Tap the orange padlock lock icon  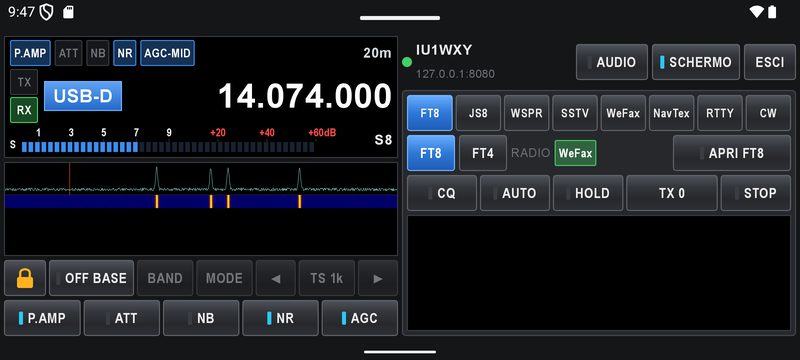pyautogui.click(x=25, y=278)
